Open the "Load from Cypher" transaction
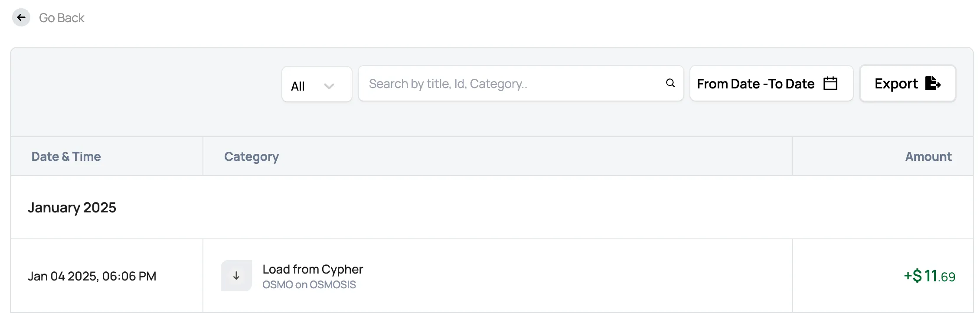Image resolution: width=980 pixels, height=313 pixels. tap(313, 269)
